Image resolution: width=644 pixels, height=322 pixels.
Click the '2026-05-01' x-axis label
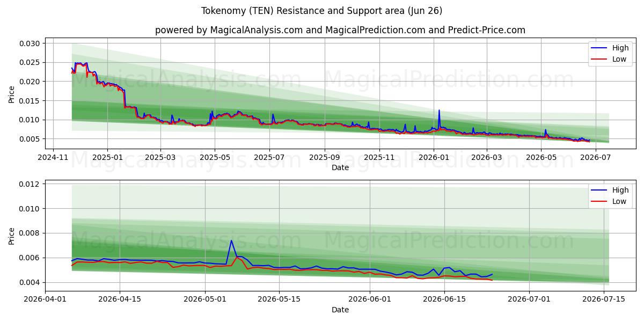pyautogui.click(x=205, y=300)
